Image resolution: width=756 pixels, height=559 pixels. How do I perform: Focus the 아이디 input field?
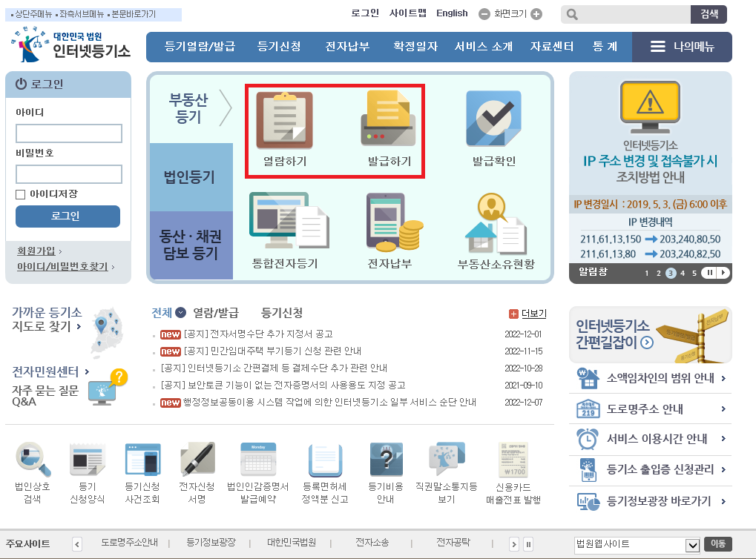click(69, 133)
